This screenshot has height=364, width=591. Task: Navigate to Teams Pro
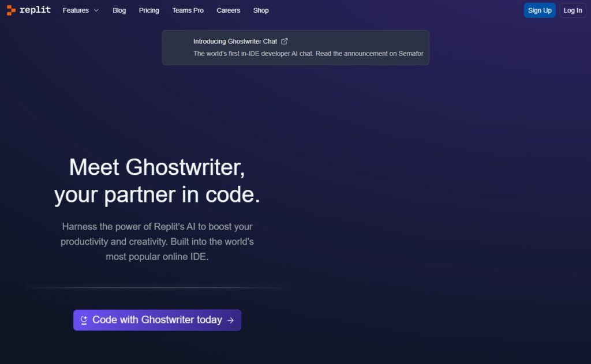(x=188, y=10)
